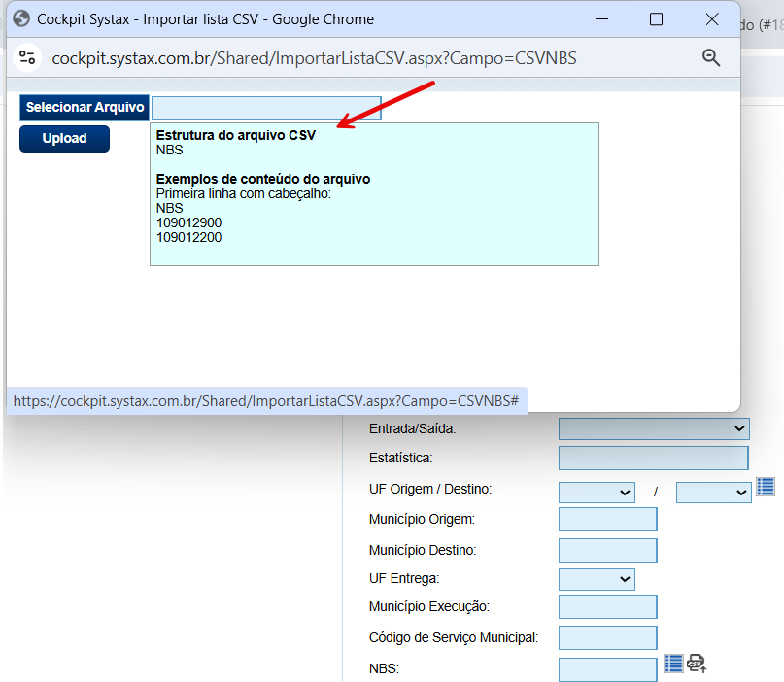Viewport: 784px width, 682px height.
Task: Select the example value 109012200
Action: click(189, 237)
